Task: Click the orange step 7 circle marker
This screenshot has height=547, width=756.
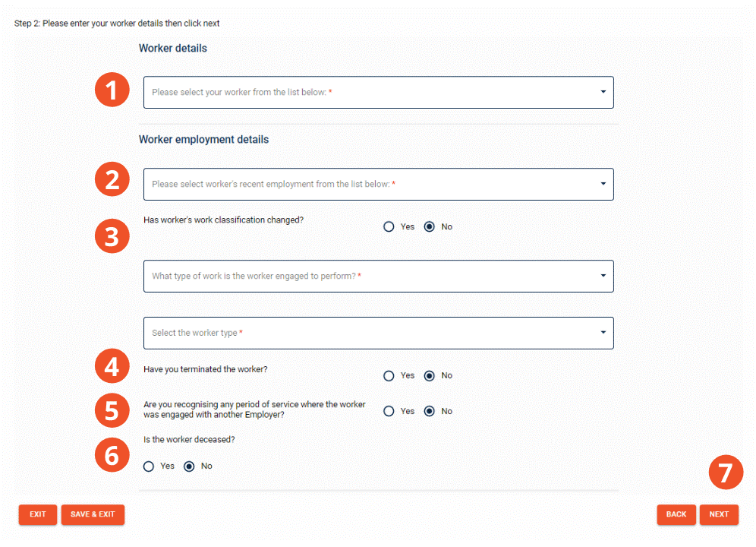Action: (726, 473)
